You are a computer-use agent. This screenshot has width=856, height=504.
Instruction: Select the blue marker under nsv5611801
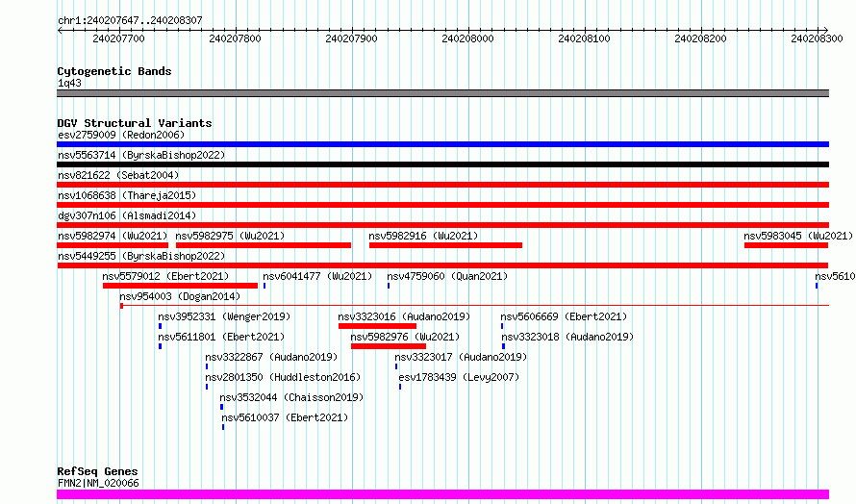click(160, 346)
